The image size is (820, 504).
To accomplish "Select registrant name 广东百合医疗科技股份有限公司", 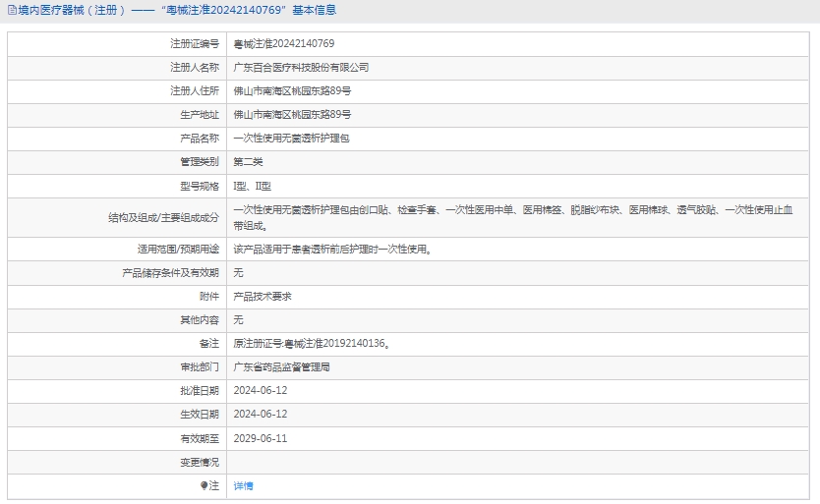I will (301, 68).
